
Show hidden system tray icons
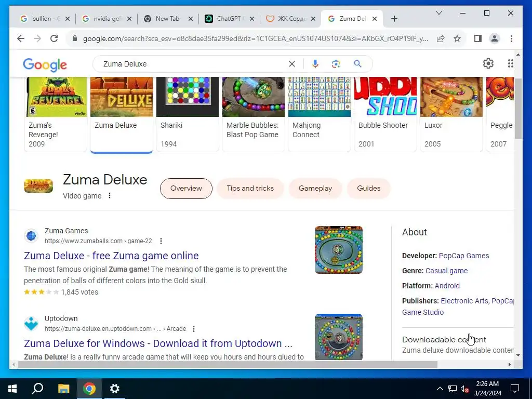coord(440,389)
